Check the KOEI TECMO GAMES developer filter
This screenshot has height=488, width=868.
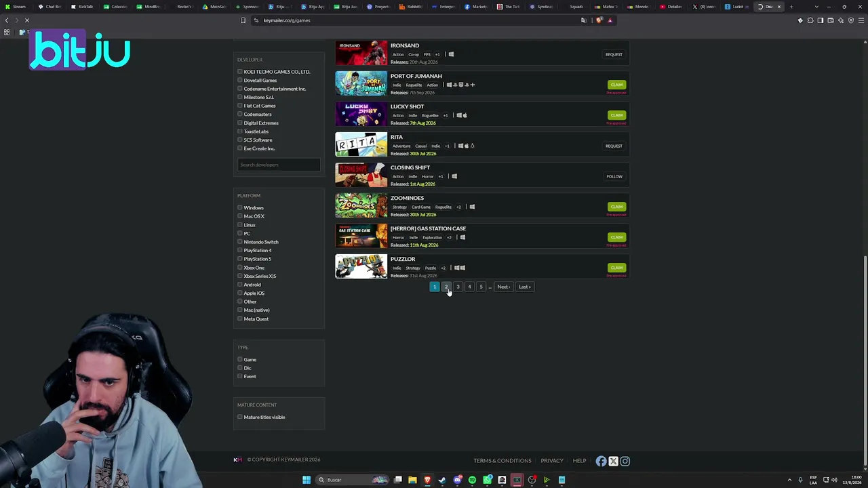[x=240, y=71]
